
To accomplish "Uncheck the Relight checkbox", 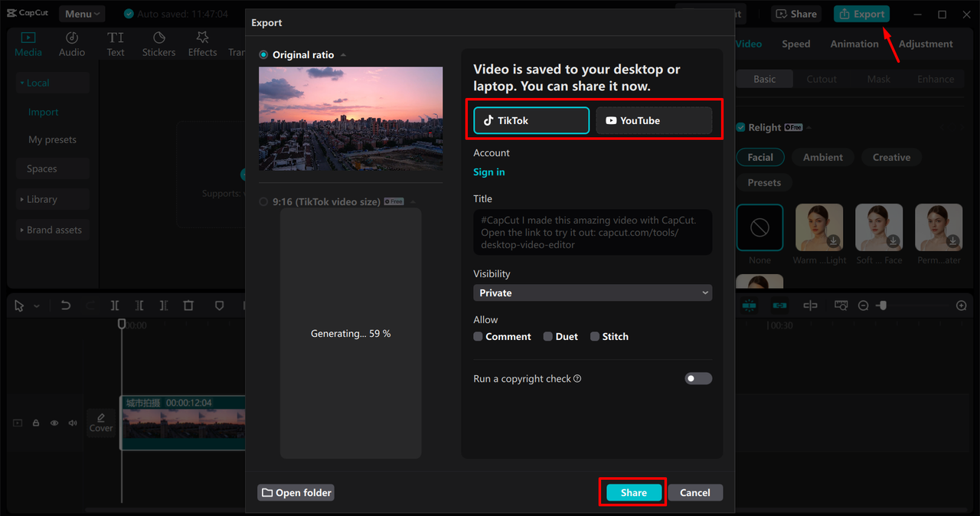I will point(740,128).
